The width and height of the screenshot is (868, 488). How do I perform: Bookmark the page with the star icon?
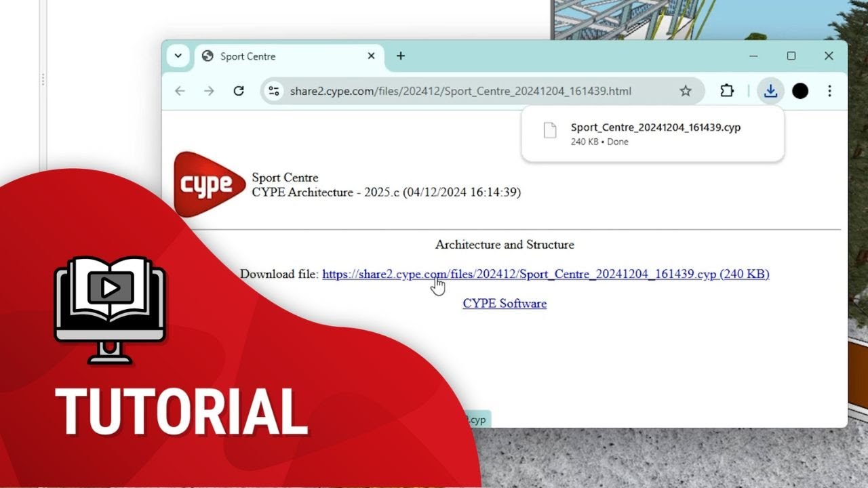pyautogui.click(x=686, y=90)
